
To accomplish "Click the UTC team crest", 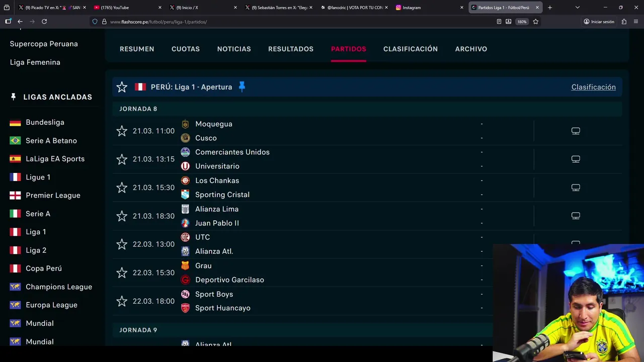I will coord(185,237).
